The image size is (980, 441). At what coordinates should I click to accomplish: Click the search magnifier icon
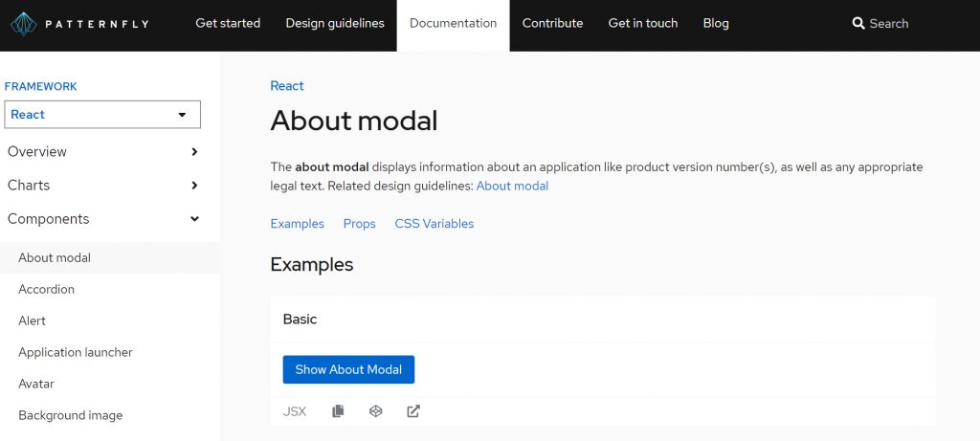[858, 24]
